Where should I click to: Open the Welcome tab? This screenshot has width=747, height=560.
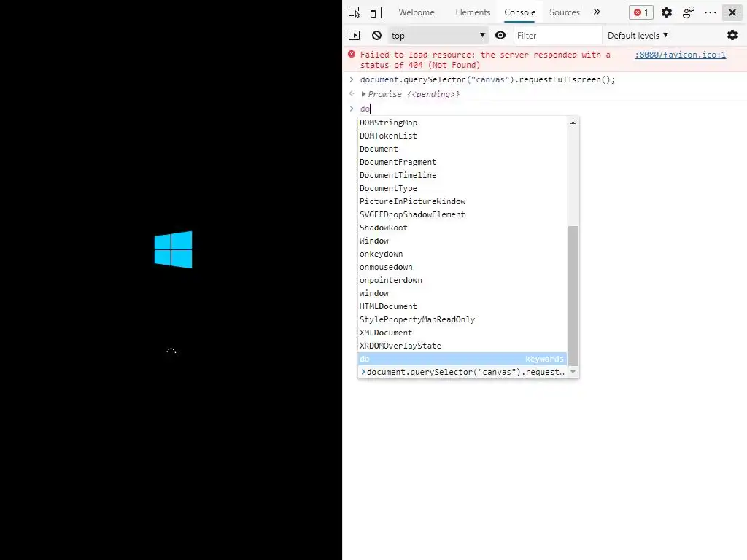point(417,12)
